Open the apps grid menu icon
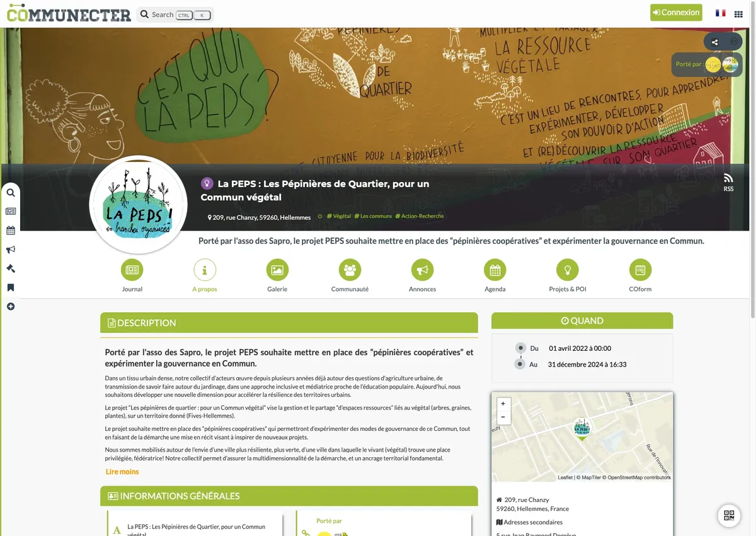Screen dimensions: 756x536 pyautogui.click(x=738, y=14)
